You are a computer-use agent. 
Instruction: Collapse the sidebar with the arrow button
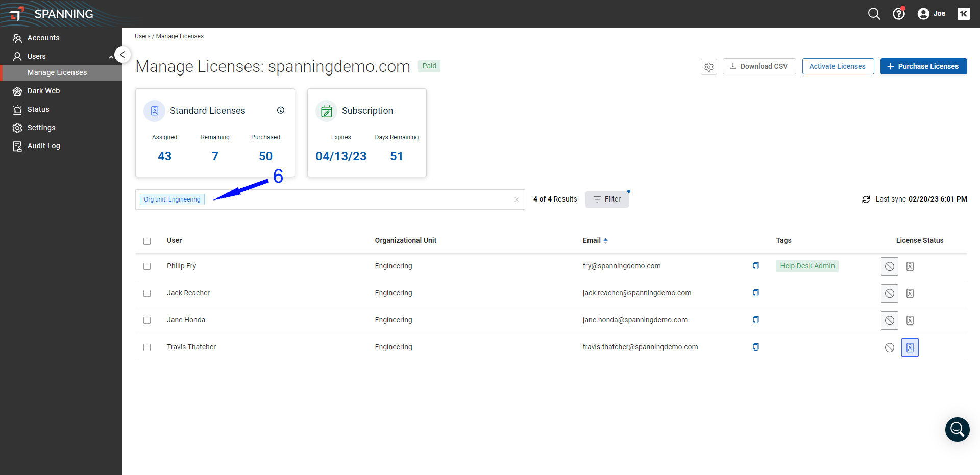click(122, 55)
